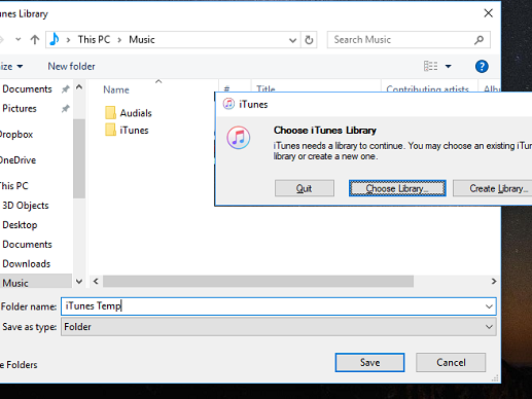Select Pictures in the navigation pane

click(20, 109)
